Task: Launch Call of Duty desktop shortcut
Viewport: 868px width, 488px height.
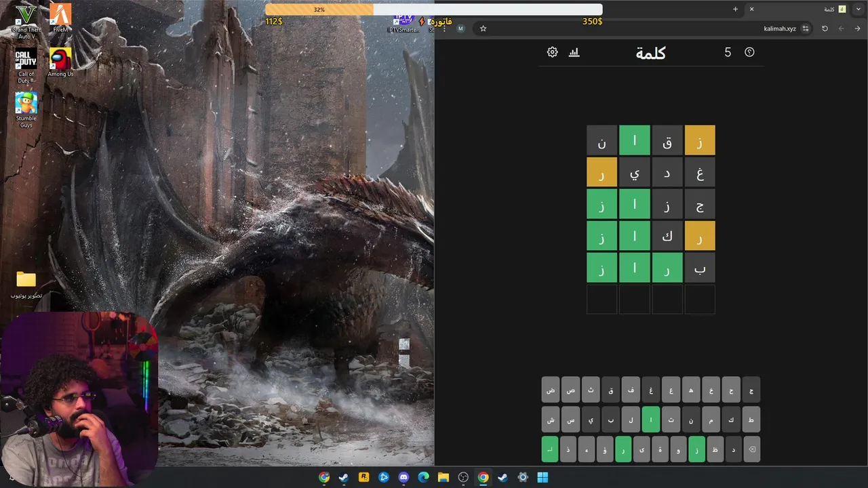Action: pyautogui.click(x=26, y=66)
